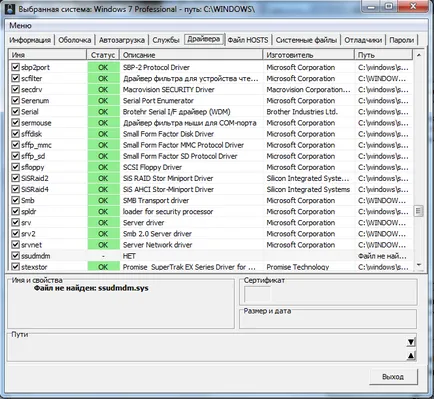The image size is (434, 399).
Task: Close the window
Action: coord(413,7)
